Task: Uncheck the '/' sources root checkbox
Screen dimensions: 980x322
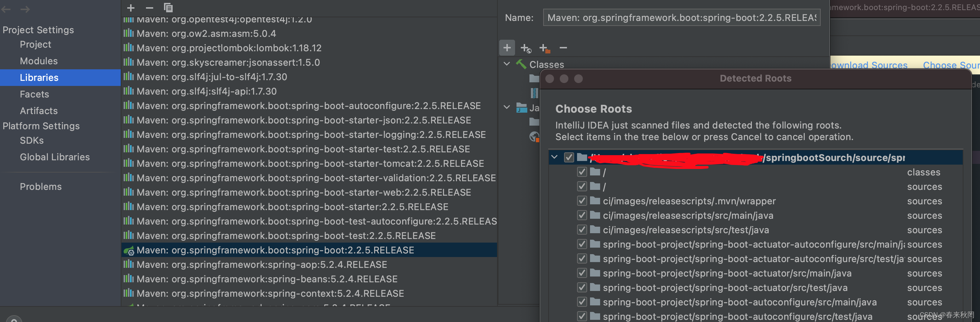Action: 582,186
